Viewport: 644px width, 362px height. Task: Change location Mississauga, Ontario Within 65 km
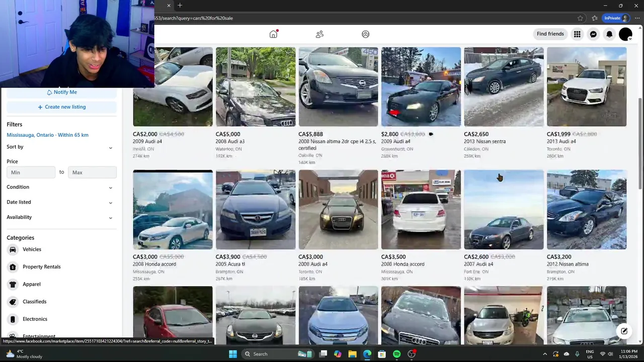click(x=47, y=135)
